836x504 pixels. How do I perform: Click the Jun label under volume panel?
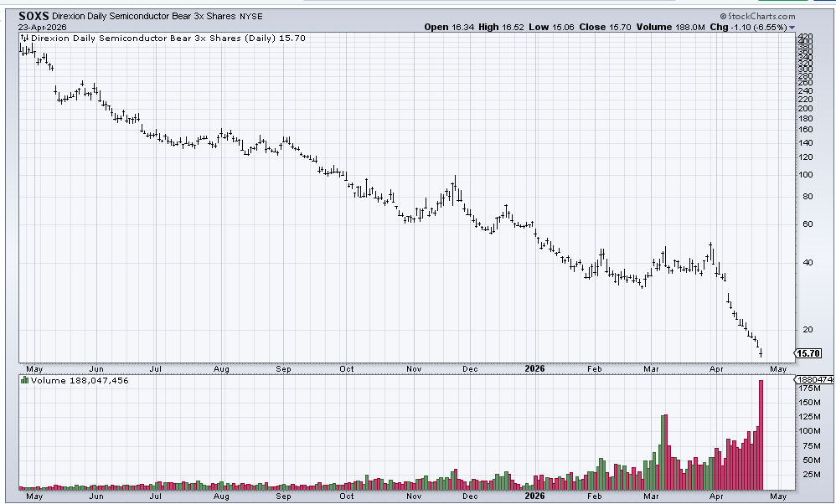pos(96,496)
